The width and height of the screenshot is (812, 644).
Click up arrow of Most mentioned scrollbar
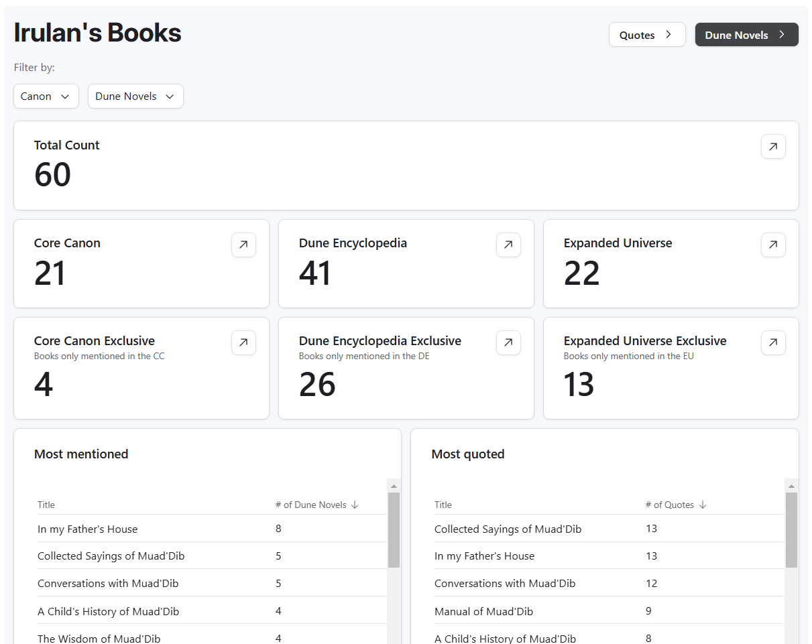(x=394, y=486)
